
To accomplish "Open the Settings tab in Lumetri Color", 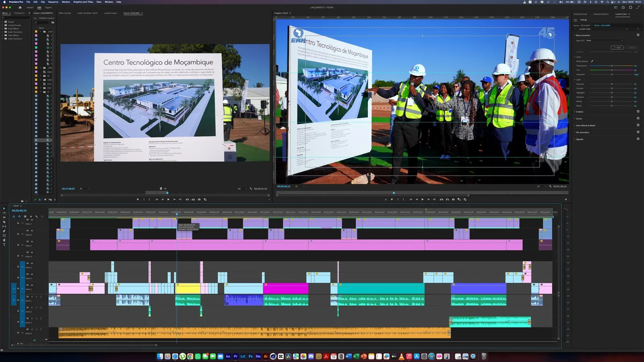I will (x=584, y=20).
